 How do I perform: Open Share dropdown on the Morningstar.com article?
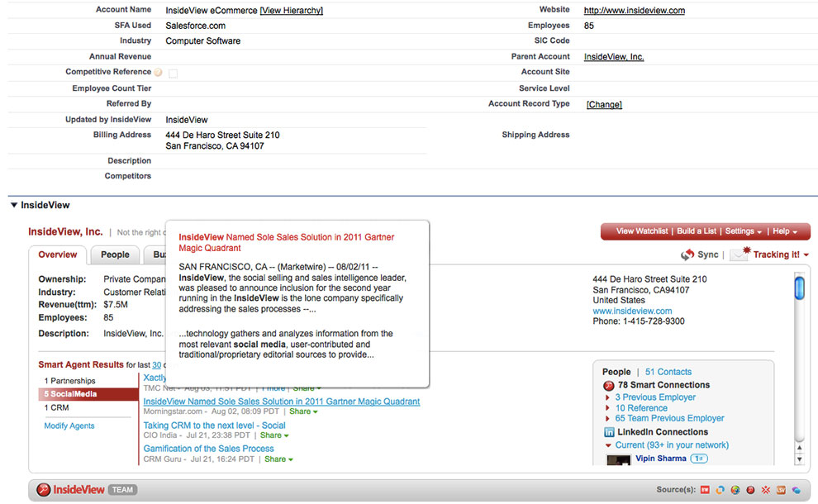pyautogui.click(x=303, y=411)
